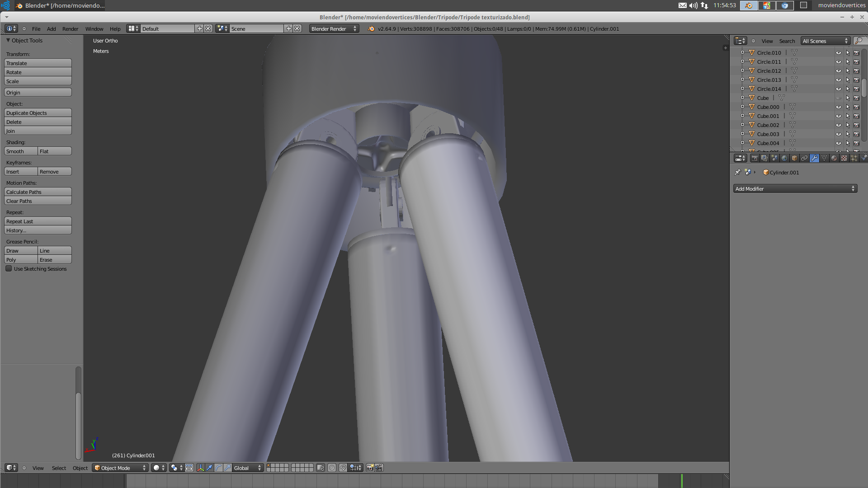Open the Texture checkerboard properties tab
The width and height of the screenshot is (868, 488).
coord(844,158)
